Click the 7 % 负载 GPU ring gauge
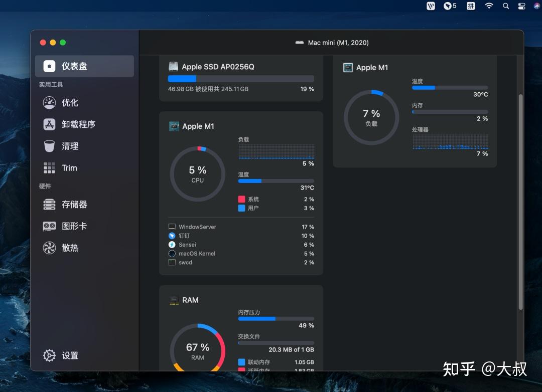 click(371, 117)
